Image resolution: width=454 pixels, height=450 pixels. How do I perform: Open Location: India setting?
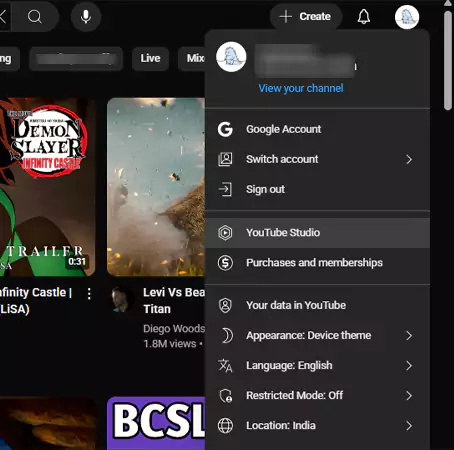317,426
